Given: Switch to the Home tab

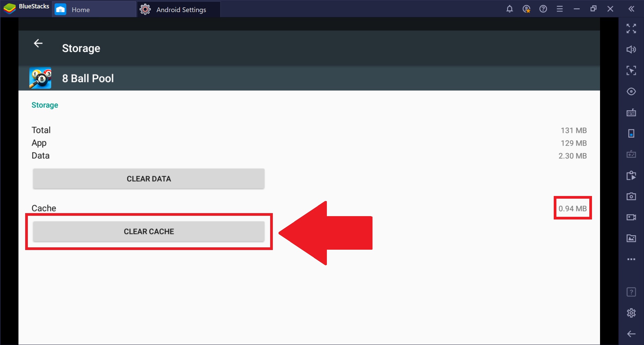Looking at the screenshot, I should [94, 9].
